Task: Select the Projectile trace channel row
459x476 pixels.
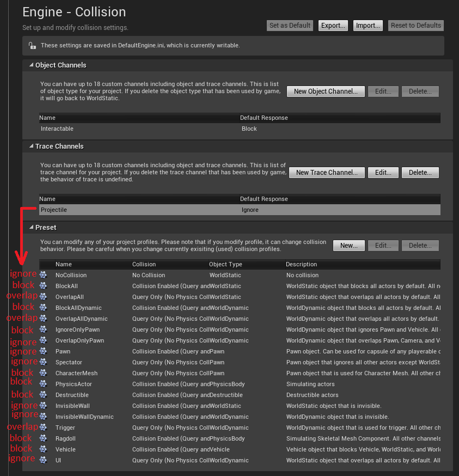Action: (x=240, y=210)
